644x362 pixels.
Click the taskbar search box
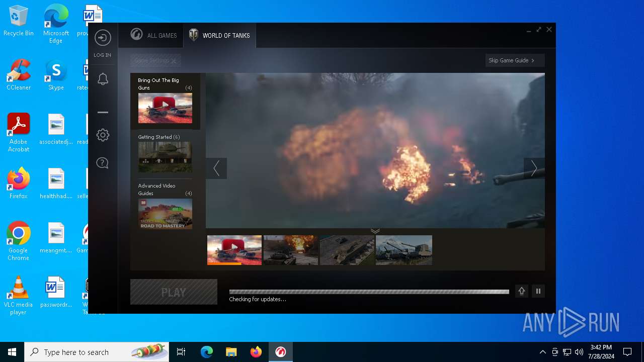click(x=97, y=352)
